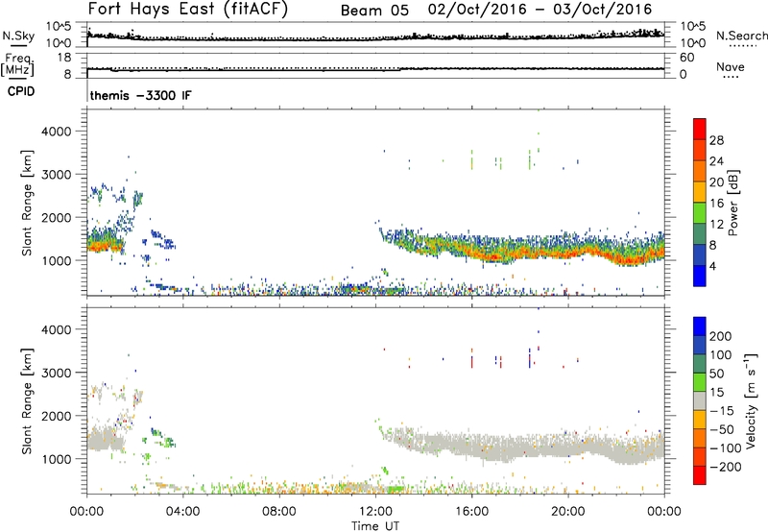Click the "2000" tick on power panel
Screen dimensions: 768x532
tap(57, 217)
